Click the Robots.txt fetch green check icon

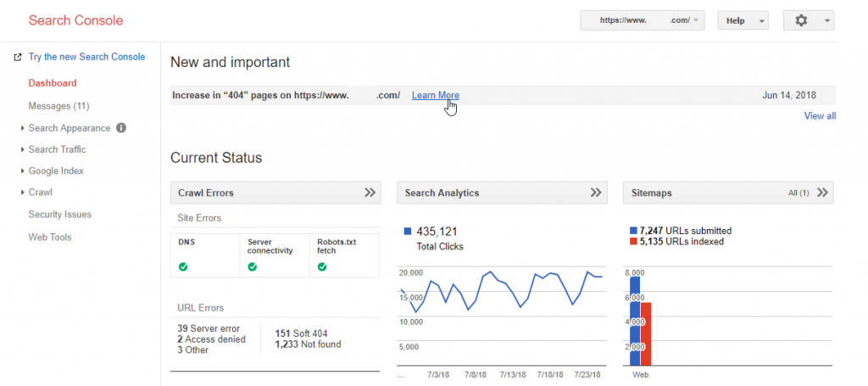pyautogui.click(x=322, y=267)
